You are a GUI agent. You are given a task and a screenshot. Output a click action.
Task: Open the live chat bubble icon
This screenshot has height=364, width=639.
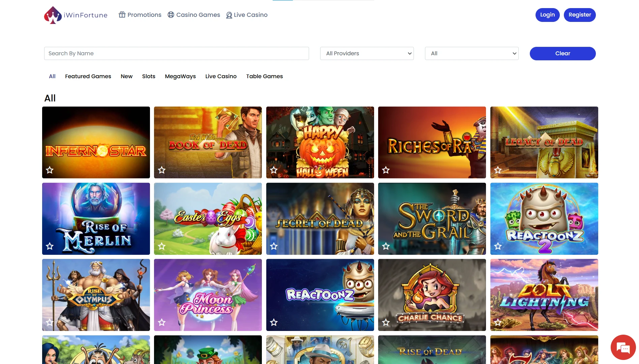[623, 347]
